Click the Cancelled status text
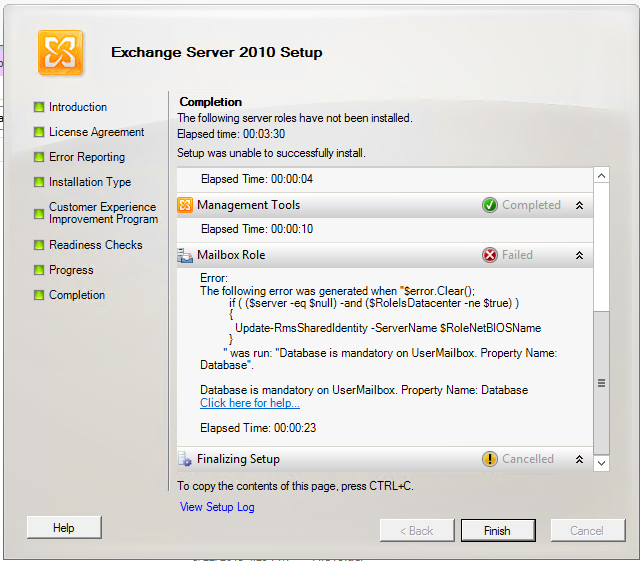This screenshot has width=640, height=561. pyautogui.click(x=528, y=459)
